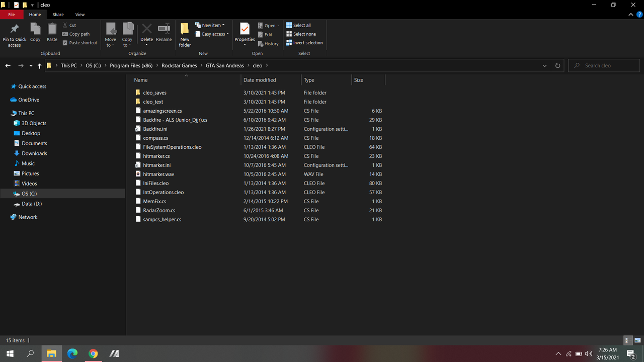Open the New item dropdown
The height and width of the screenshot is (362, 644).
tap(210, 25)
